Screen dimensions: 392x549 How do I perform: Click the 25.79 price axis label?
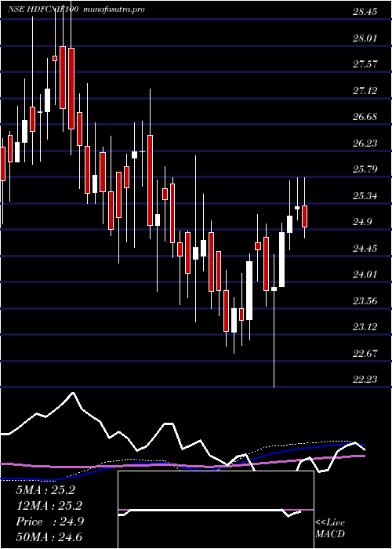(x=365, y=169)
